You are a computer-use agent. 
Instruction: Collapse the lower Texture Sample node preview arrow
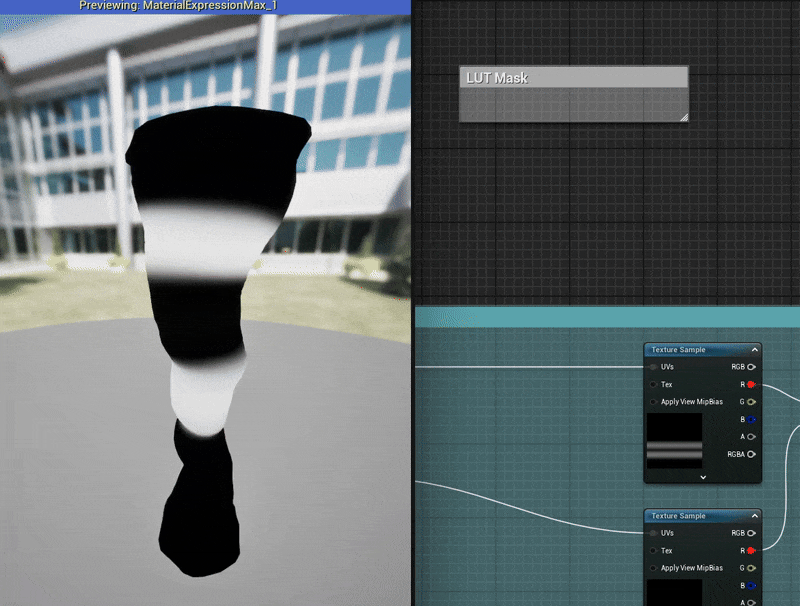pos(754,516)
